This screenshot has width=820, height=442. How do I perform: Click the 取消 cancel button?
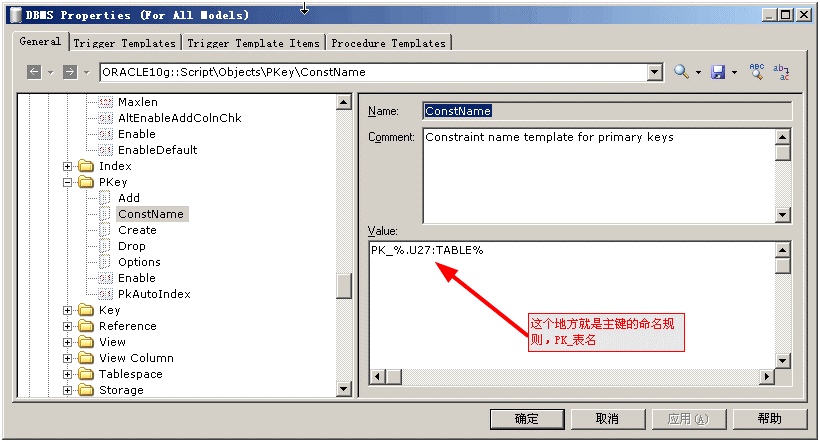pyautogui.click(x=607, y=419)
